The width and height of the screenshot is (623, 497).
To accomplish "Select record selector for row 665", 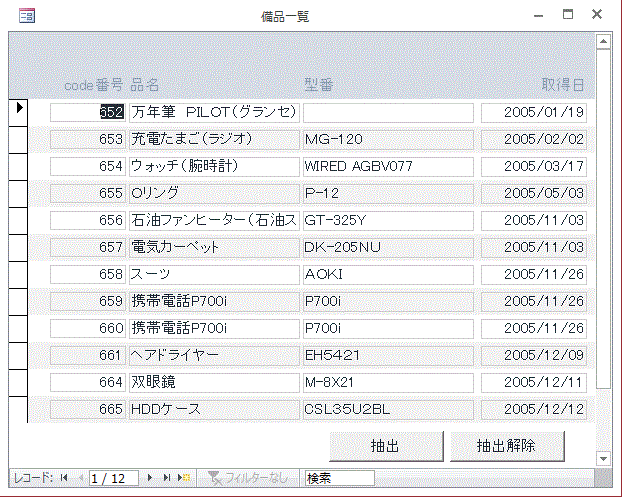I will coord(18,410).
